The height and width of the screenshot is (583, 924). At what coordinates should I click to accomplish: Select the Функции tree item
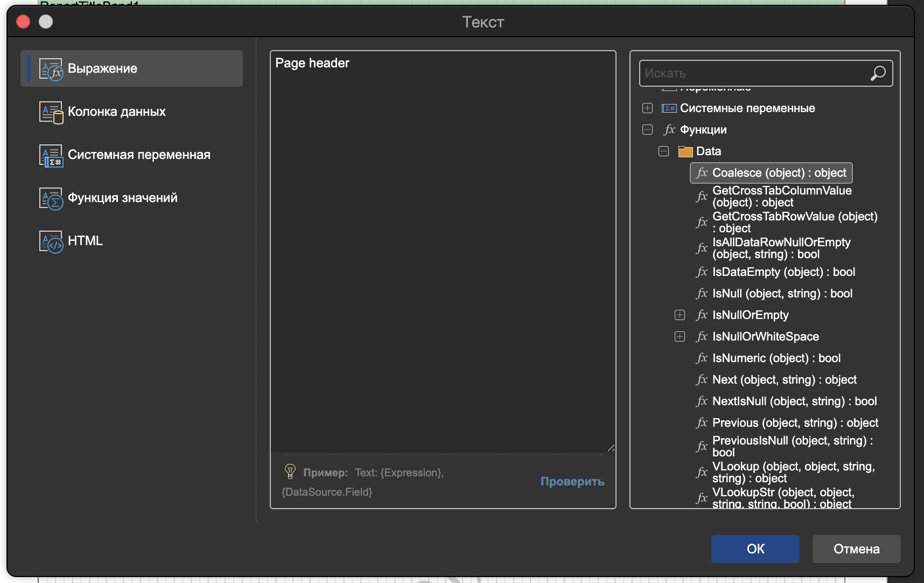[x=703, y=130]
